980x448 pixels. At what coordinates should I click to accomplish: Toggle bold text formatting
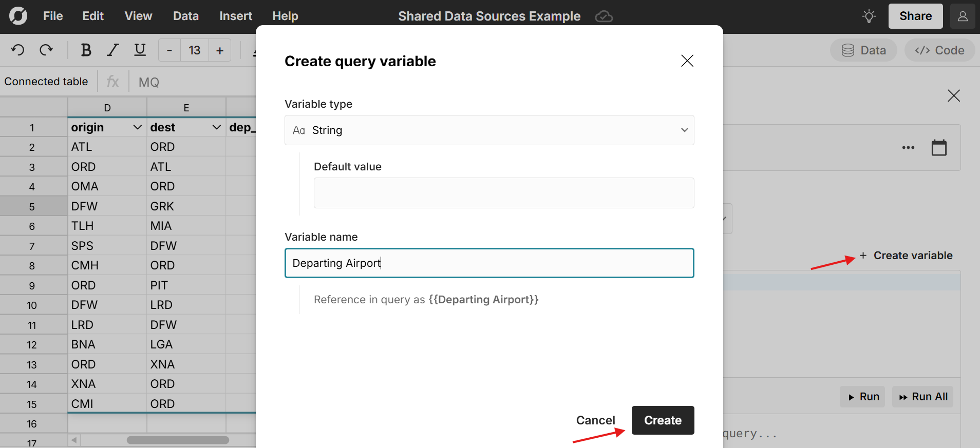86,50
